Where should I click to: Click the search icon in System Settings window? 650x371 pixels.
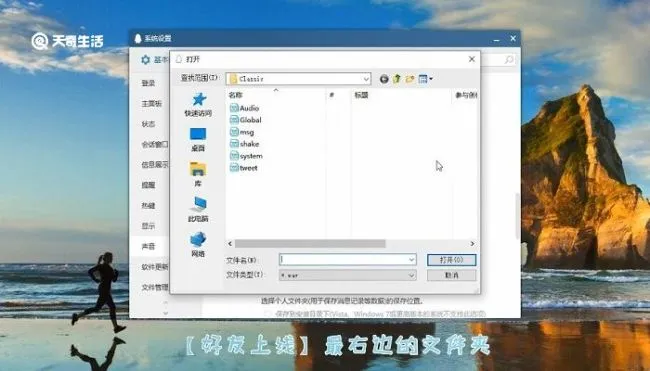coord(509,60)
